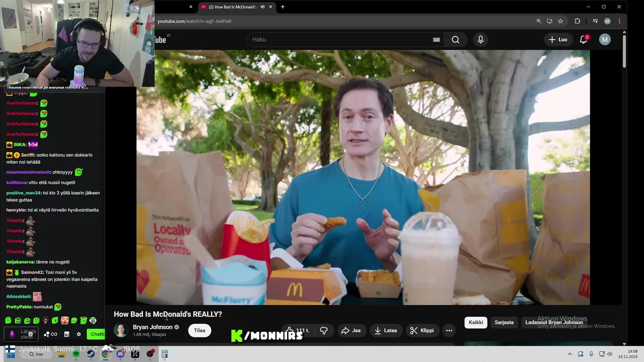Click username PrettyPablo in chat

pyautogui.click(x=19, y=307)
